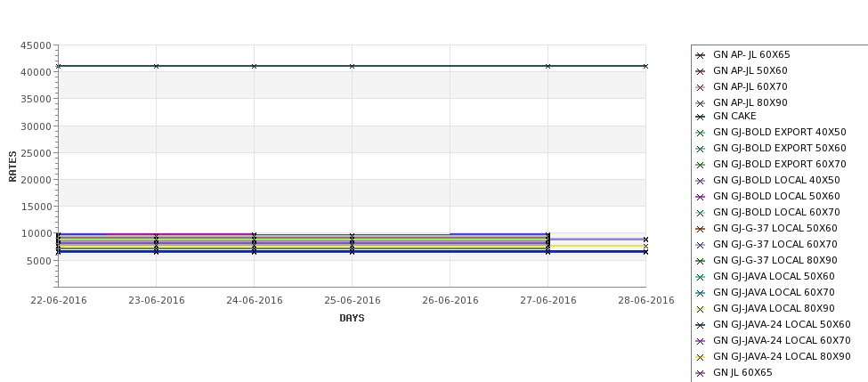868x382 pixels.
Task: Click the 35000 y-axis value
Action: (36, 100)
